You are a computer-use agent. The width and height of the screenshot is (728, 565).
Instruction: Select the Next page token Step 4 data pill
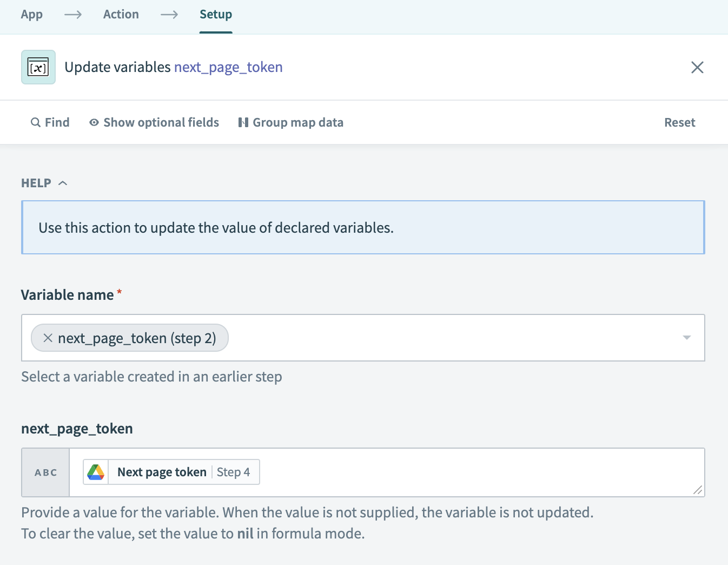pyautogui.click(x=171, y=471)
